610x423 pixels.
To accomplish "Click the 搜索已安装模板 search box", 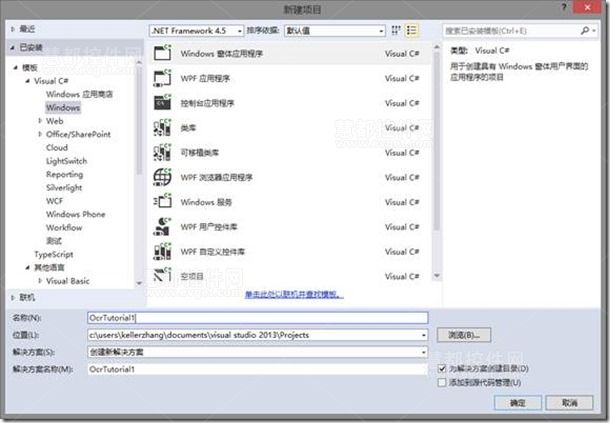I will click(x=511, y=31).
